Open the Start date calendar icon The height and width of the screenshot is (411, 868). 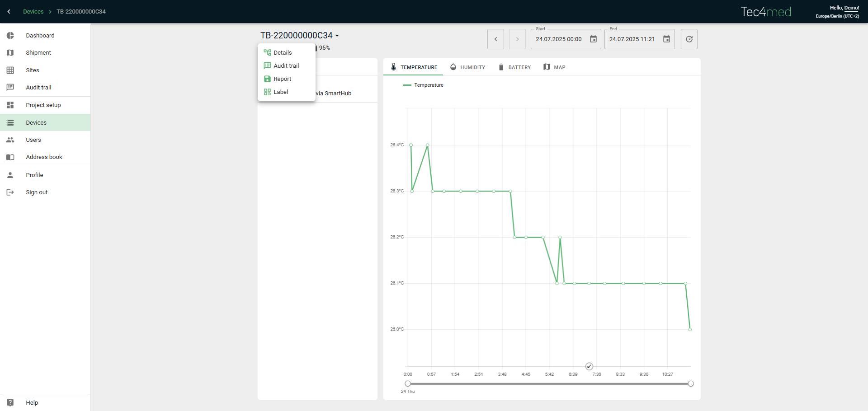(x=593, y=39)
